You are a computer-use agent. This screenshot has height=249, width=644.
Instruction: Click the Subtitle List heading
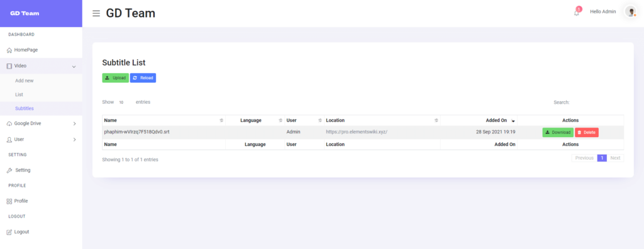pyautogui.click(x=124, y=63)
